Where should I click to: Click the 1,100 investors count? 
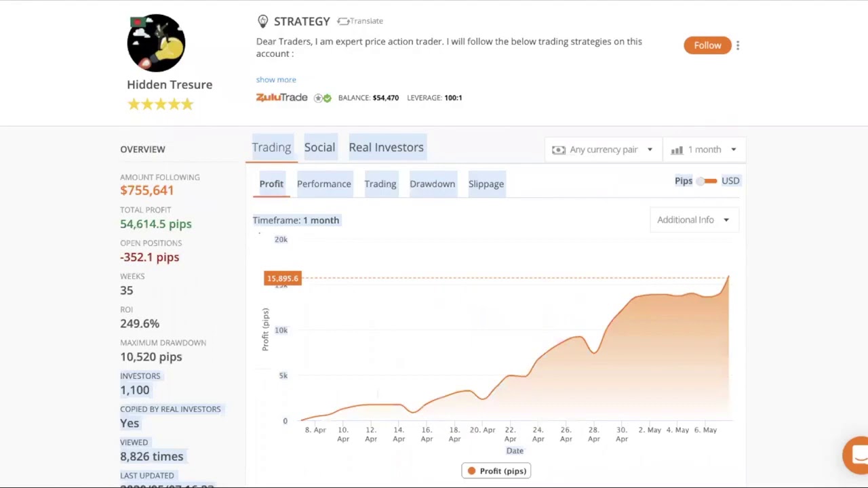135,390
